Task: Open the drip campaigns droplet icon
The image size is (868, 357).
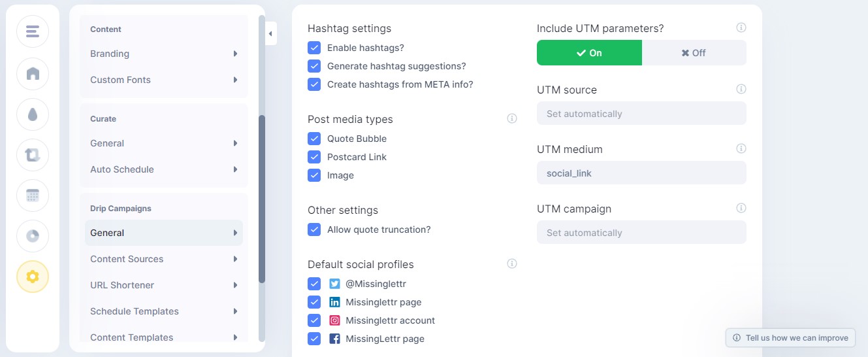Action: point(33,114)
